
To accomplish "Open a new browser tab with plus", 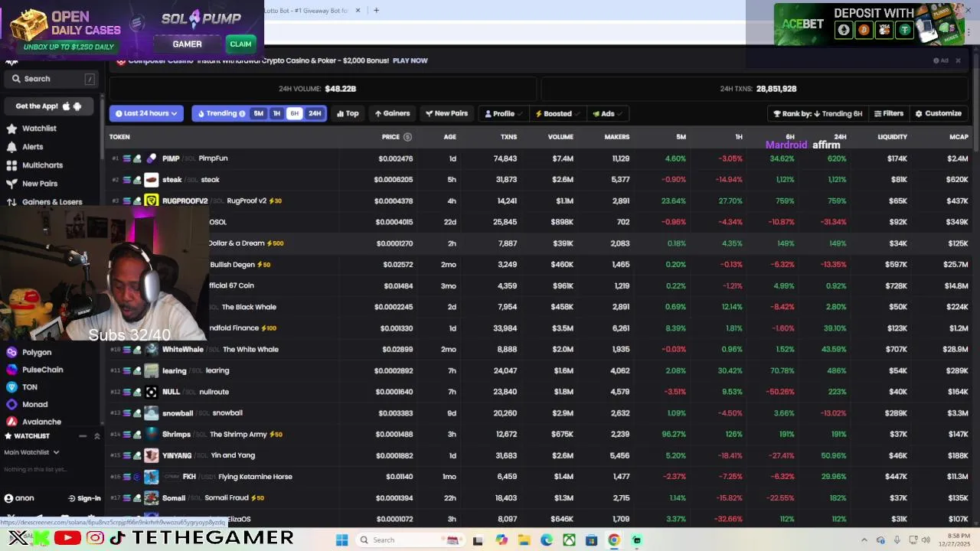I will point(376,11).
